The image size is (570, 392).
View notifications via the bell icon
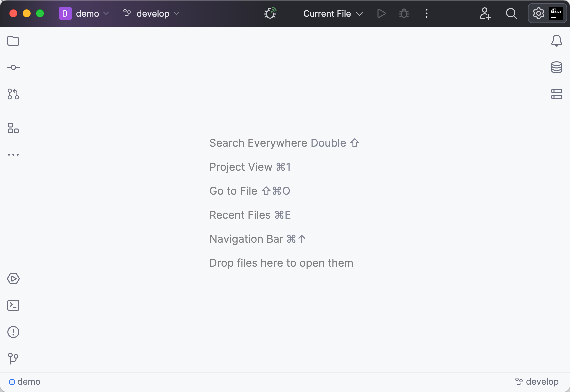pyautogui.click(x=557, y=41)
